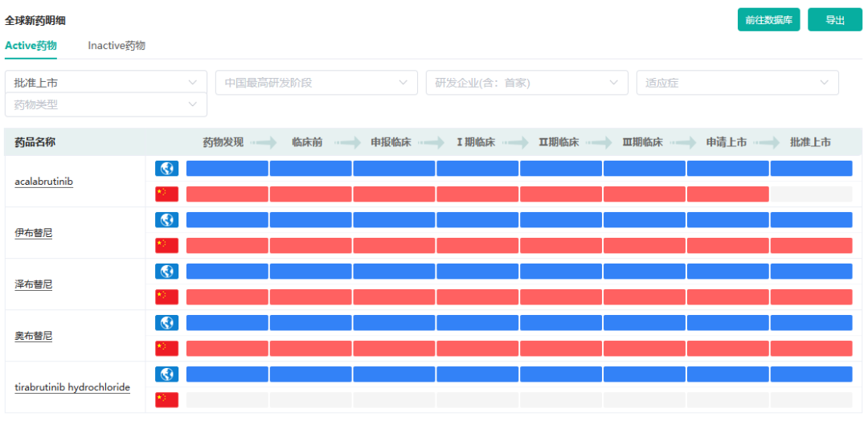868x421 pixels.
Task: Click the globe icon in the 伊布替尼 row
Action: point(166,219)
